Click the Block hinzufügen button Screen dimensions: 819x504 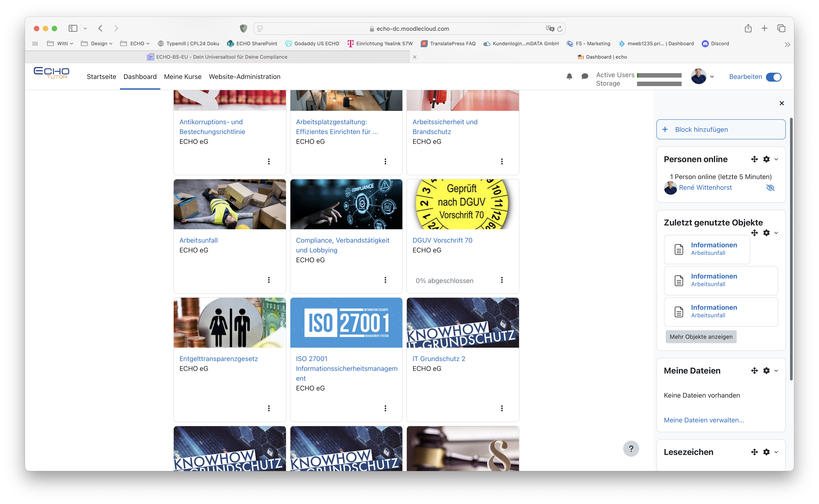tap(721, 129)
